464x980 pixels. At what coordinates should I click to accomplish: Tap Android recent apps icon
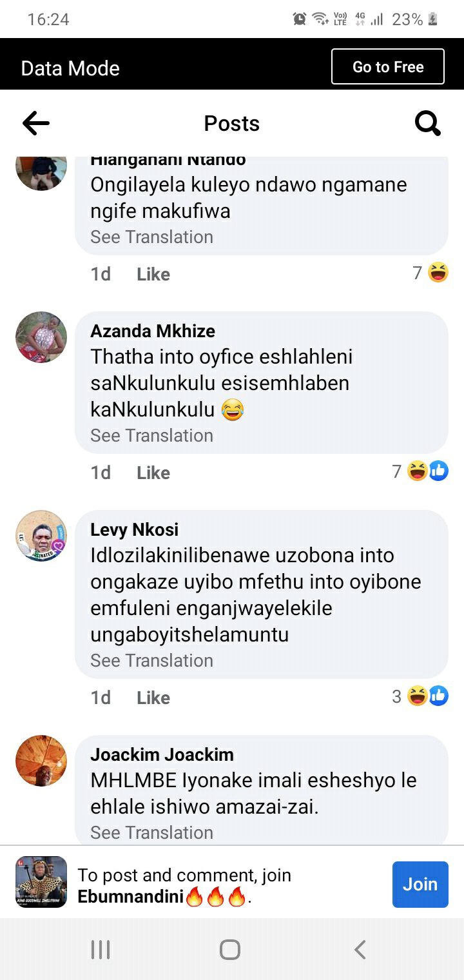101,949
